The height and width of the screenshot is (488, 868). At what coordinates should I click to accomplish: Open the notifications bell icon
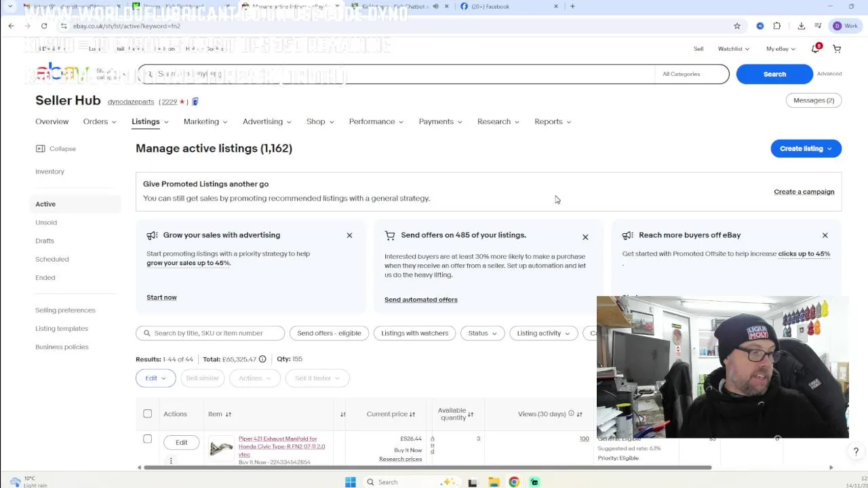[815, 49]
